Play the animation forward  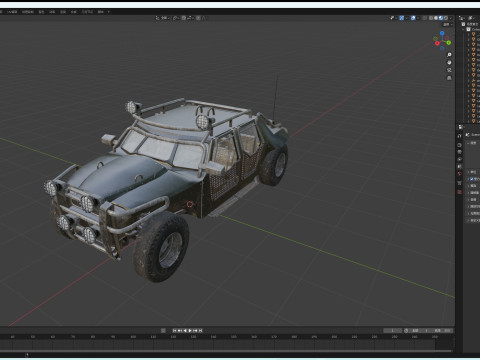click(190, 331)
